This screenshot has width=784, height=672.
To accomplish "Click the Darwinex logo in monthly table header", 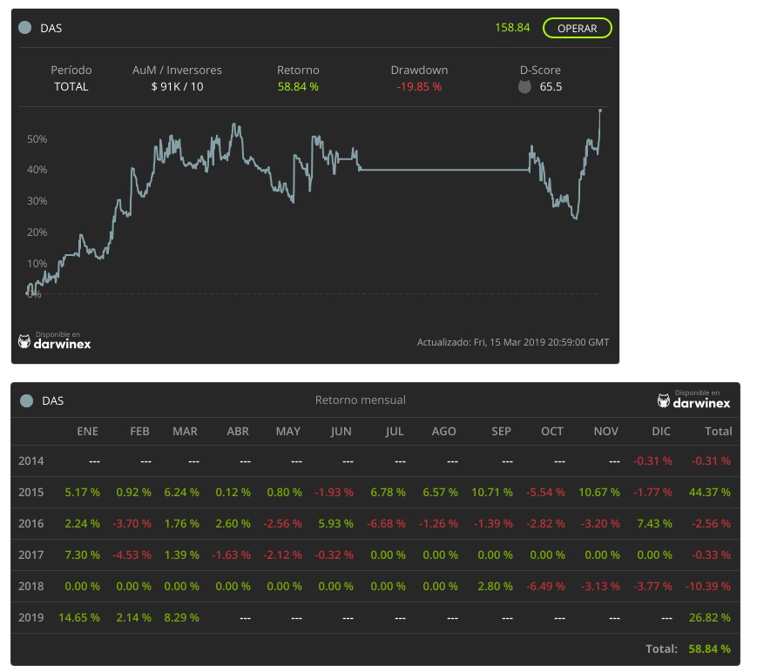I will pyautogui.click(x=693, y=400).
